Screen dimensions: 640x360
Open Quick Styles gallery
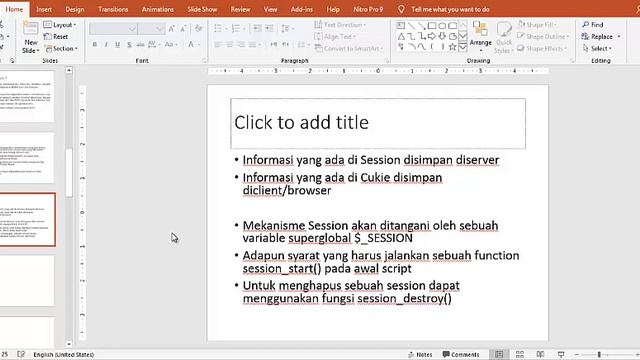[x=504, y=38]
